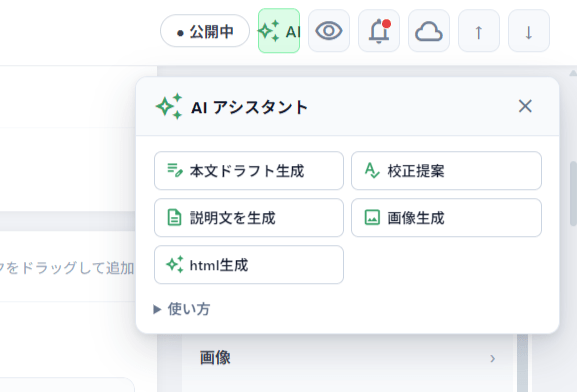This screenshot has width=577, height=392.
Task: Click the down arrow toolbar button
Action: tap(529, 31)
